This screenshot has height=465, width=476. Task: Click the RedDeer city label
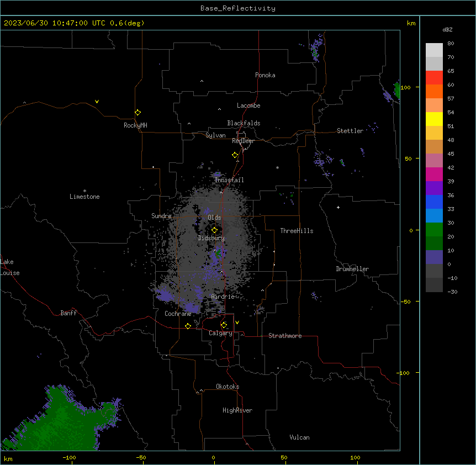pos(243,141)
